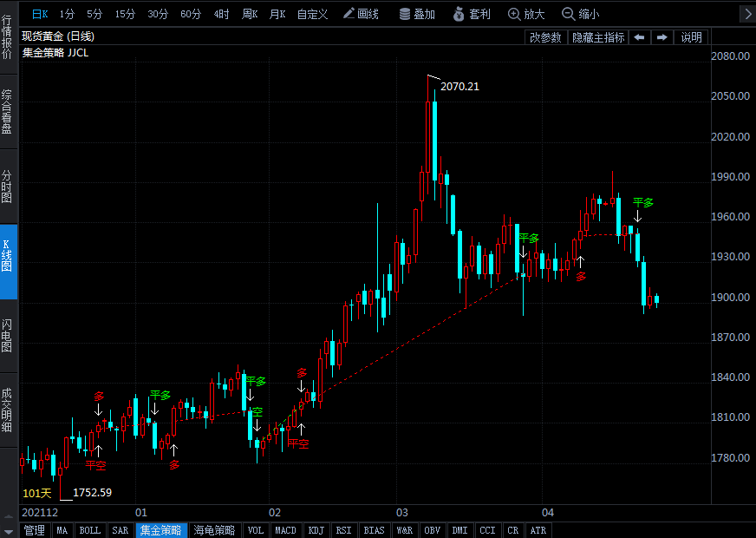Show the BIAS sub-indicator
Viewport: 756px width, 538px height.
tap(374, 530)
